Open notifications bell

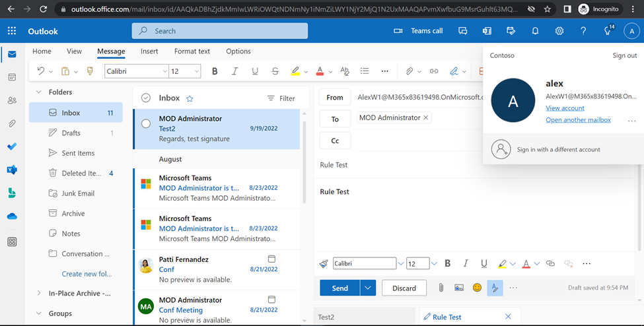pos(535,31)
